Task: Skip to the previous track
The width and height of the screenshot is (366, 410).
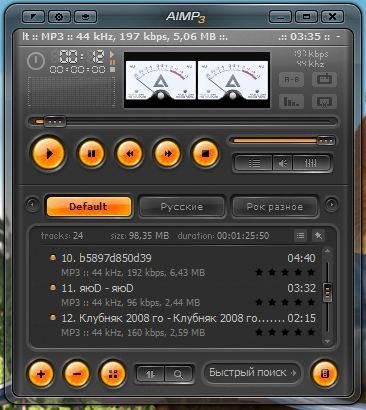Action: [x=129, y=154]
